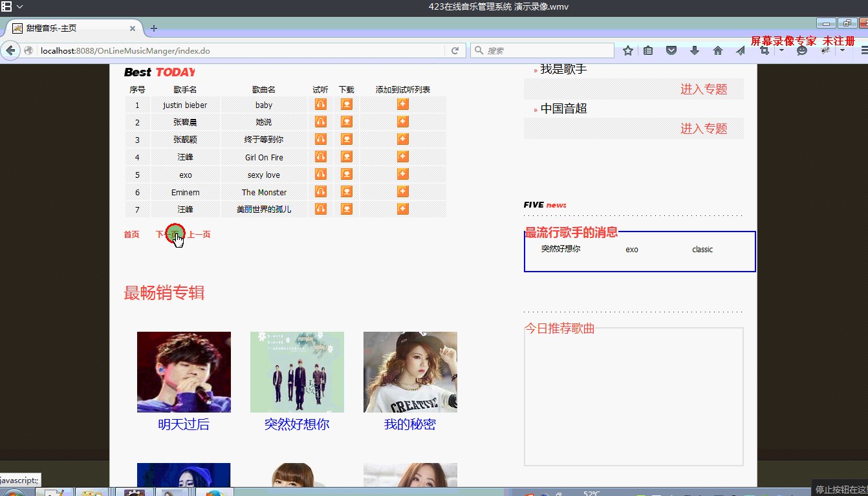
Task: Download the song The Monster
Action: tap(347, 191)
